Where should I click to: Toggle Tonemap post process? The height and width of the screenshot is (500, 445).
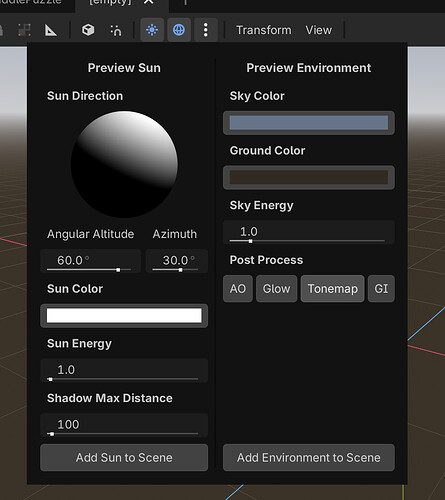click(x=332, y=289)
